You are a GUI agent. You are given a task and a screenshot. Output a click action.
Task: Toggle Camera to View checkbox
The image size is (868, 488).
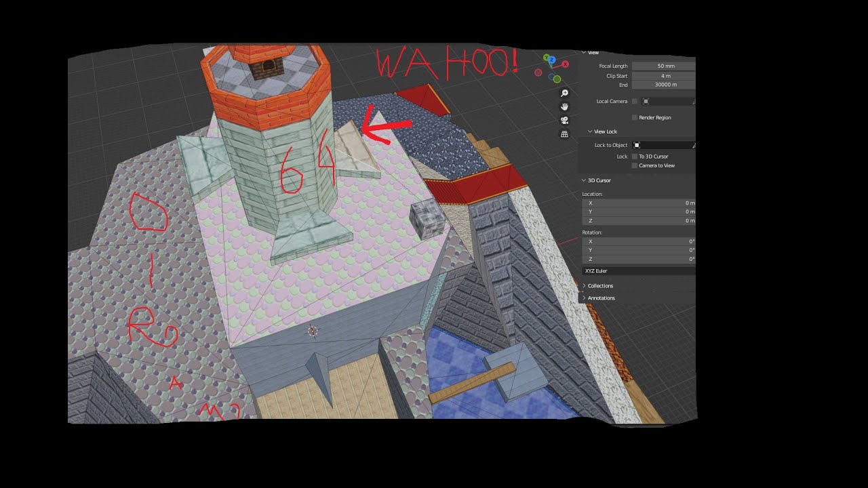coord(635,165)
